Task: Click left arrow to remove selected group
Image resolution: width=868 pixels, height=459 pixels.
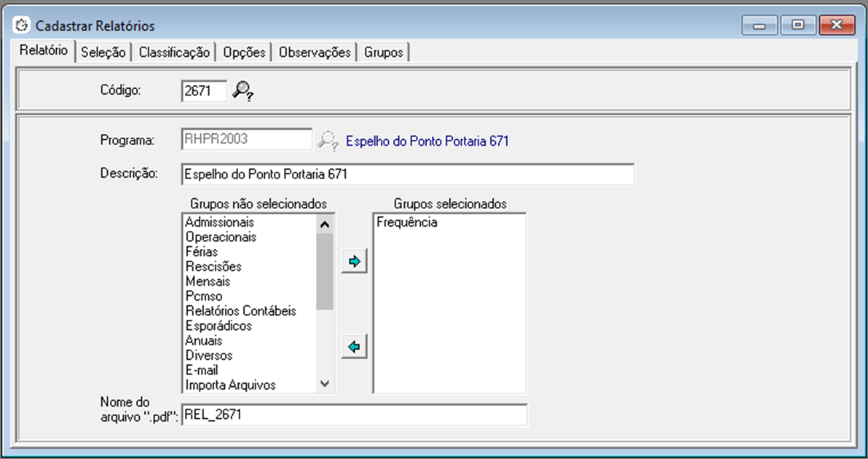Action: (x=355, y=348)
